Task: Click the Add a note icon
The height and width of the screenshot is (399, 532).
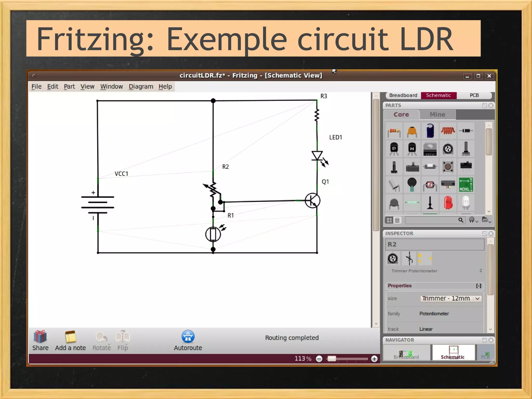Action: [70, 337]
